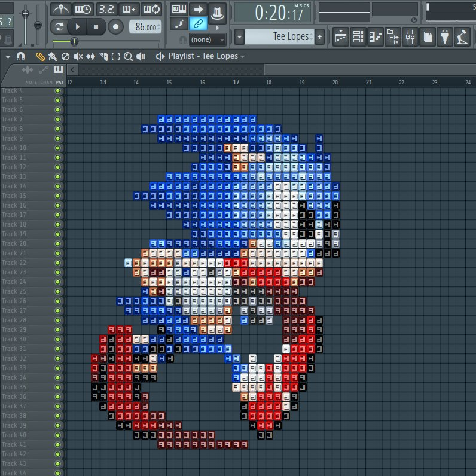Open the Mixer view

coord(410,37)
